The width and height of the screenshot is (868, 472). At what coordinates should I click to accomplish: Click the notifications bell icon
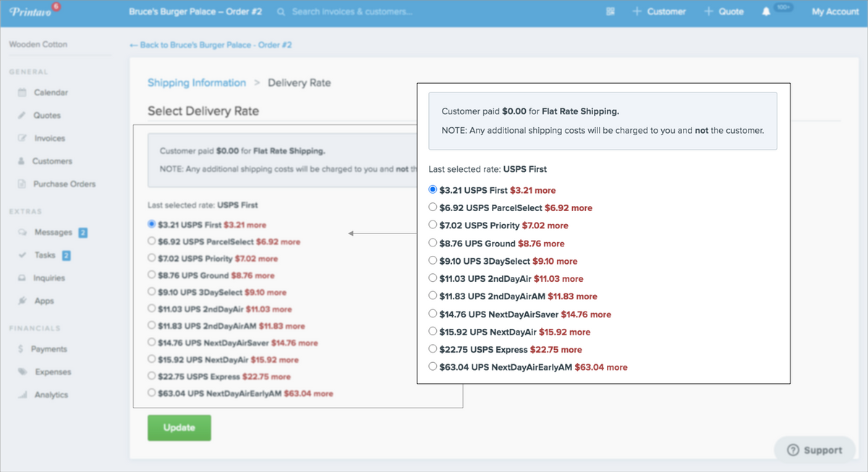coord(766,12)
